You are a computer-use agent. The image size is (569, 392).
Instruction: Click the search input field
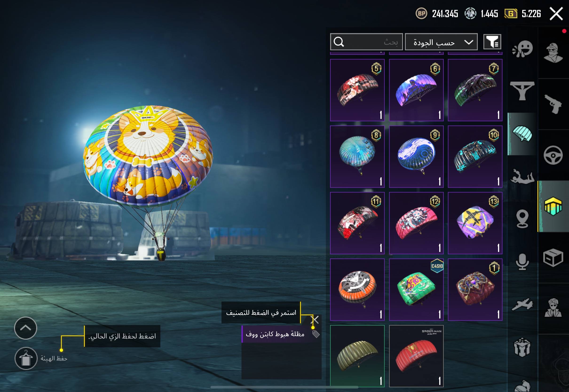366,42
